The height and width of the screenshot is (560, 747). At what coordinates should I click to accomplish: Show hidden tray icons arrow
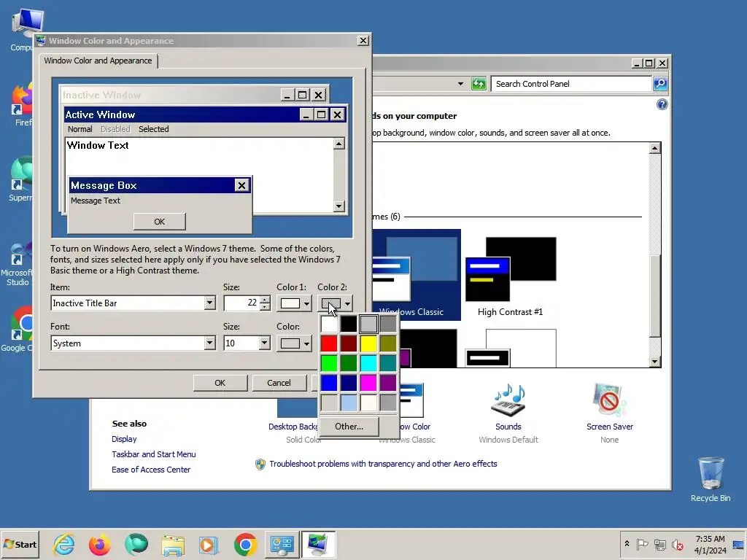coord(627,544)
